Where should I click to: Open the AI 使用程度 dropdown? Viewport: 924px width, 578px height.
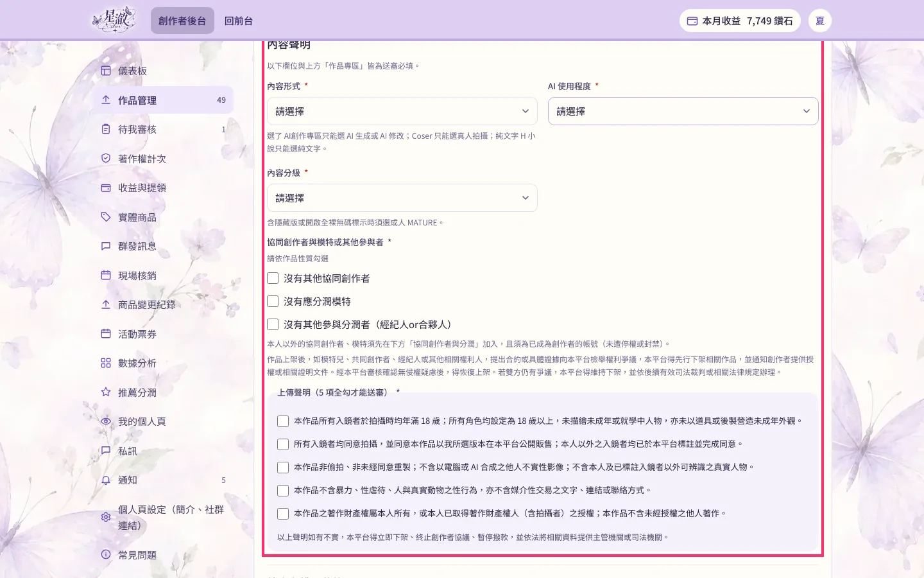683,111
